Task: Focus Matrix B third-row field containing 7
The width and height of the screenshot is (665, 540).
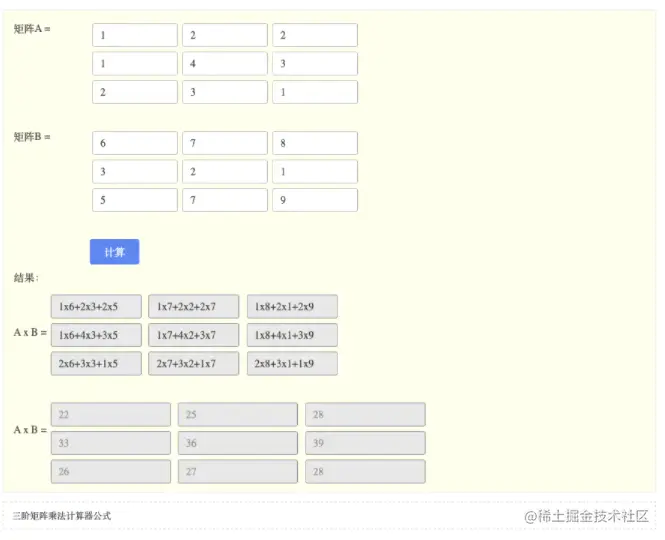Action: coord(225,200)
